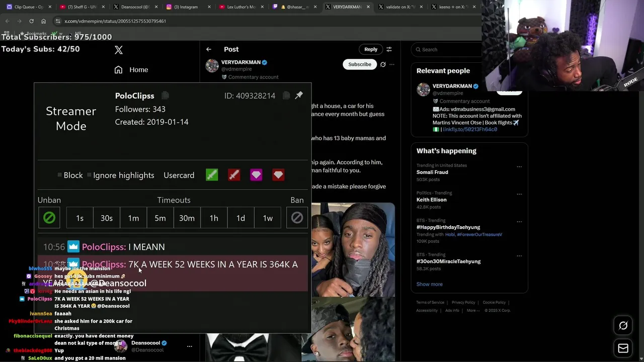The image size is (644, 362).
Task: Click the green Unban icon
Action: tap(49, 218)
